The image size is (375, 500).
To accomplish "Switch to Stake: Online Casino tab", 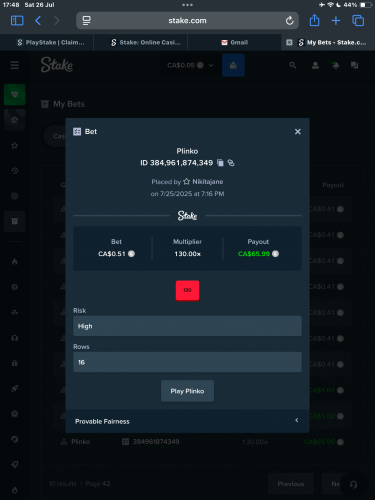I will (x=146, y=42).
